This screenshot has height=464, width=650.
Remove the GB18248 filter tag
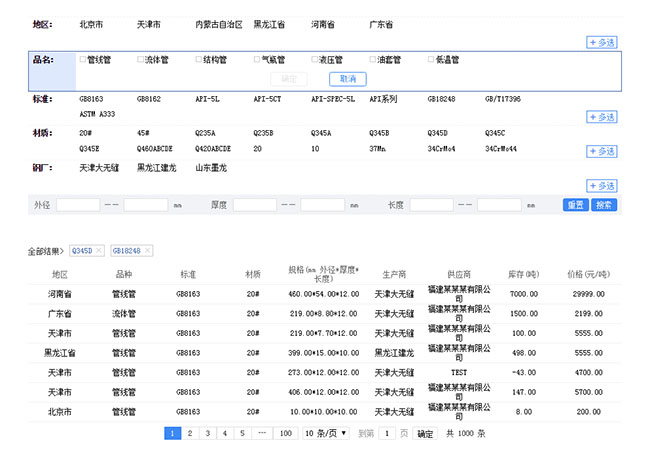(x=147, y=250)
